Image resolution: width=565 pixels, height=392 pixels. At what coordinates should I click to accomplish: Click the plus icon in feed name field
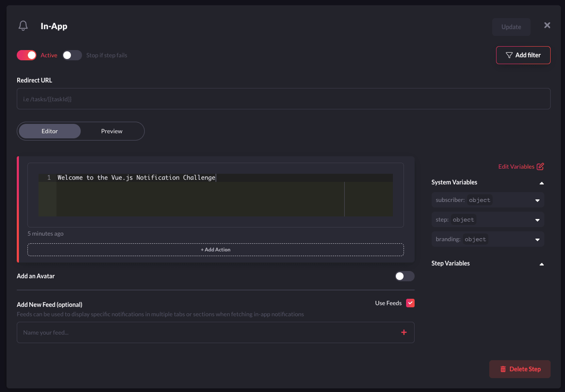(x=404, y=332)
